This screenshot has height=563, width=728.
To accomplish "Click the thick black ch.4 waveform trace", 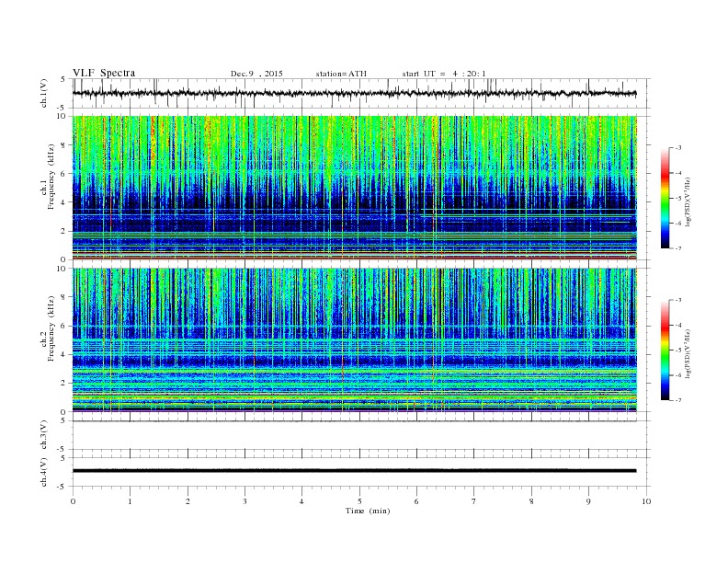I will coord(354,471).
